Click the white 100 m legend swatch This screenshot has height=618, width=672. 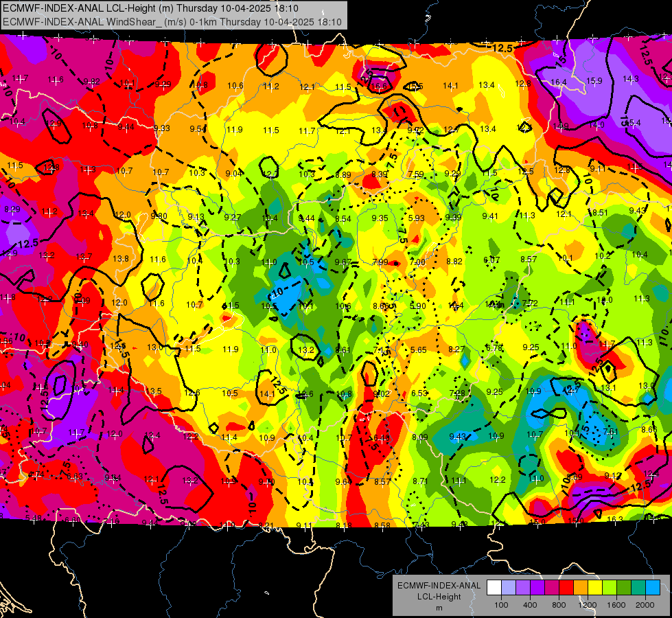(494, 588)
